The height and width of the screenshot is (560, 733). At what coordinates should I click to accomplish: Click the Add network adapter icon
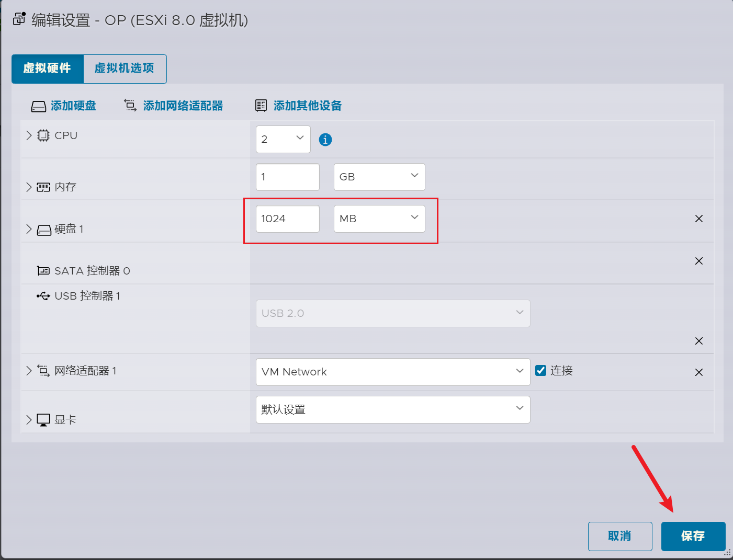130,105
